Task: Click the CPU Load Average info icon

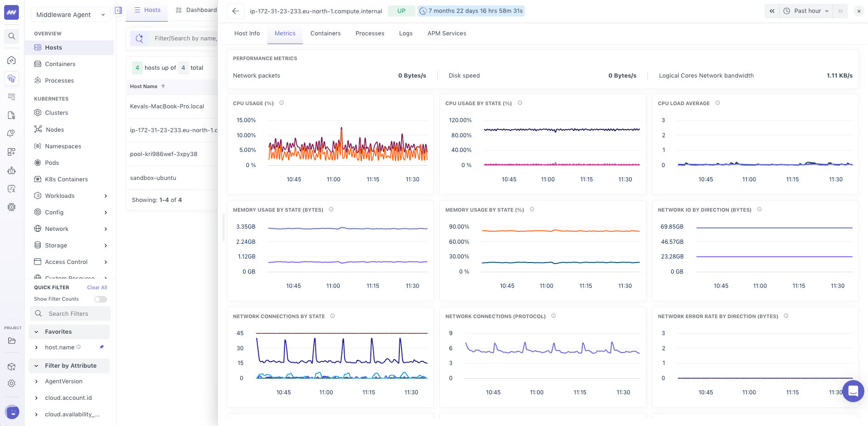Action: point(718,103)
